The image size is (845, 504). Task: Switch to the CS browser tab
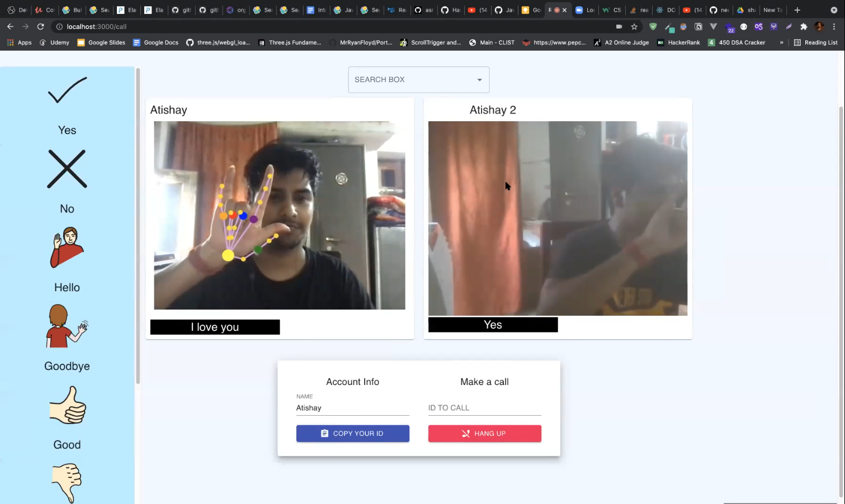point(611,10)
